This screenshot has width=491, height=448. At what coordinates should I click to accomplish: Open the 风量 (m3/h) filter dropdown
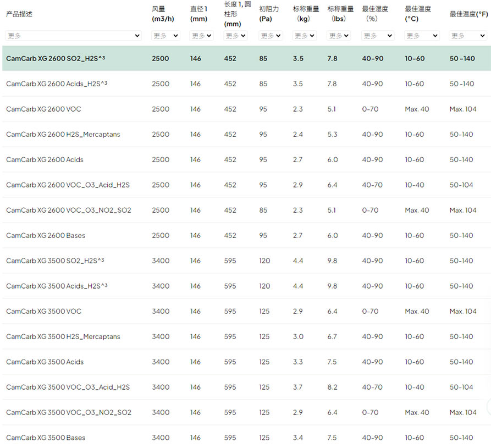[165, 36]
